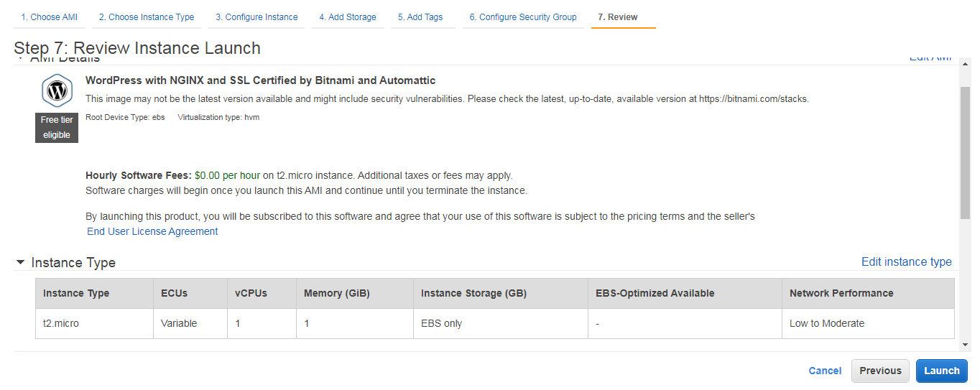
Task: Click the Edit instance type link
Action: point(906,262)
